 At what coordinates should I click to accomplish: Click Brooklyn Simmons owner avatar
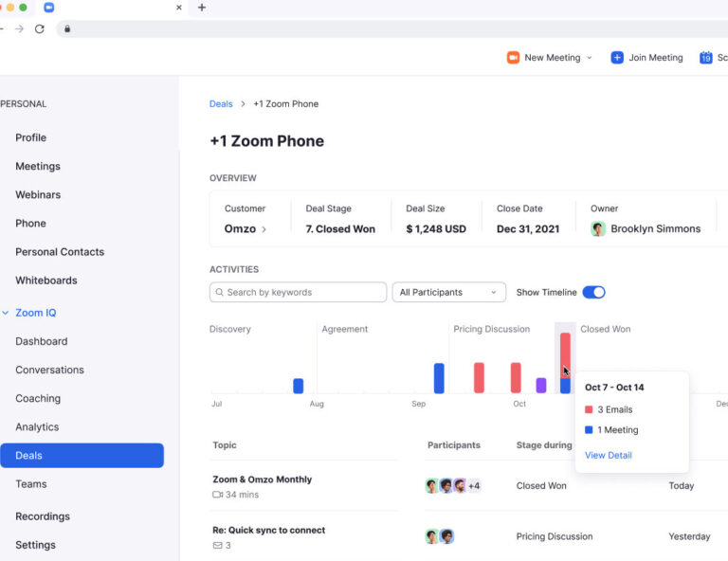(x=598, y=228)
